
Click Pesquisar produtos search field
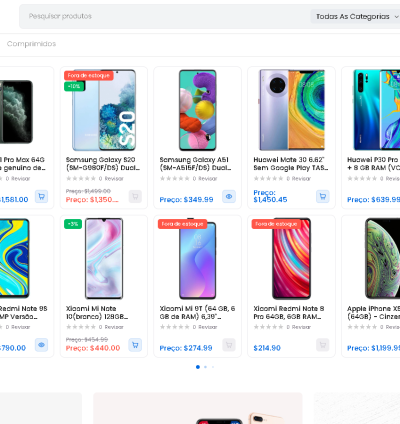coord(163,16)
